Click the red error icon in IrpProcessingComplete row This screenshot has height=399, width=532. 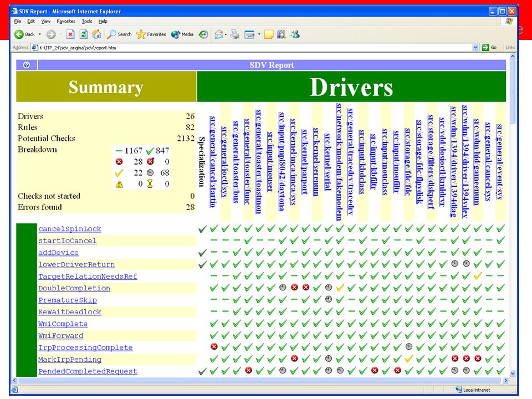pos(214,347)
